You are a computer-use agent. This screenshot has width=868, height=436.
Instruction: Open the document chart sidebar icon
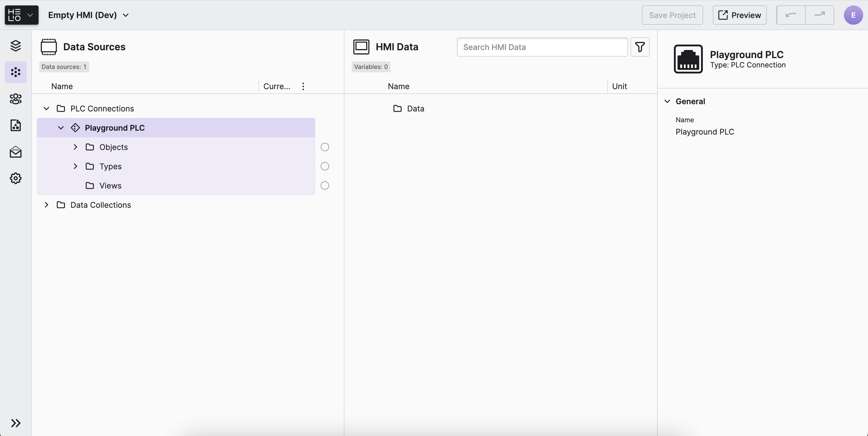point(15,125)
